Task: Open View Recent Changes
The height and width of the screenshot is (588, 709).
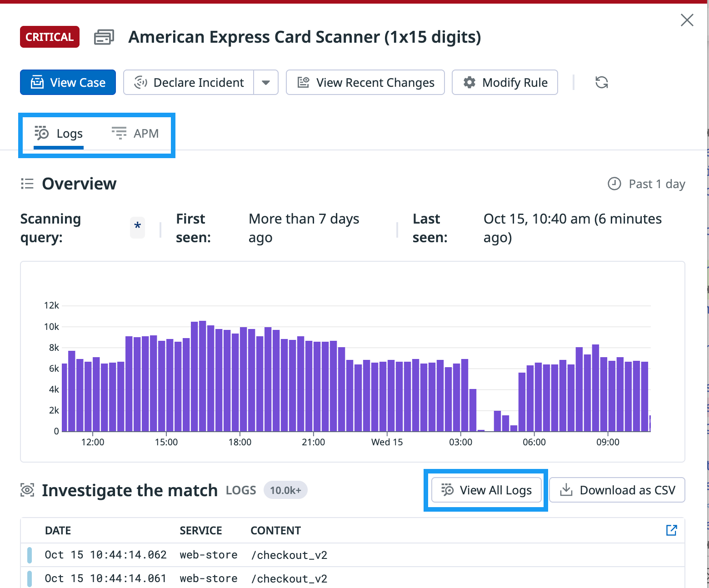Action: (x=365, y=82)
